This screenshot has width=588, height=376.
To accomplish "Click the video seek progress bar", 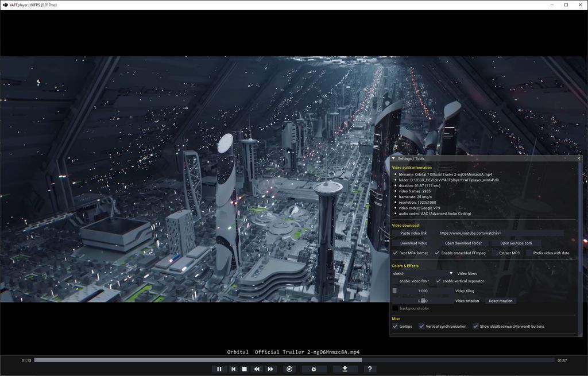I will (295, 361).
